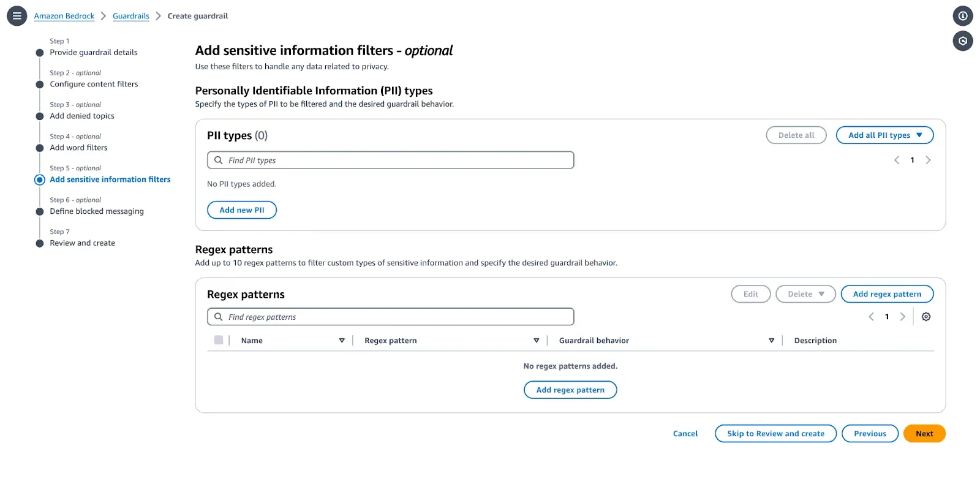Click Skip to Review and create
This screenshot has height=484, width=980.
click(775, 434)
